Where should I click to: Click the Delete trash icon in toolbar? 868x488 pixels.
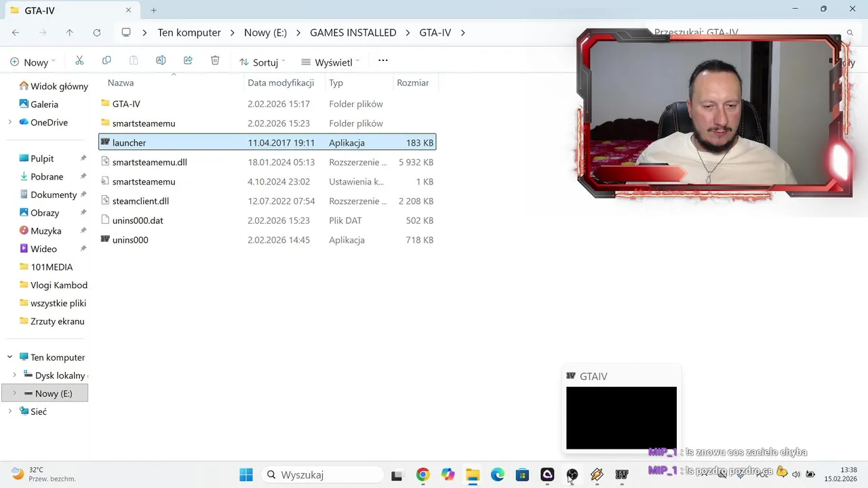tap(215, 61)
